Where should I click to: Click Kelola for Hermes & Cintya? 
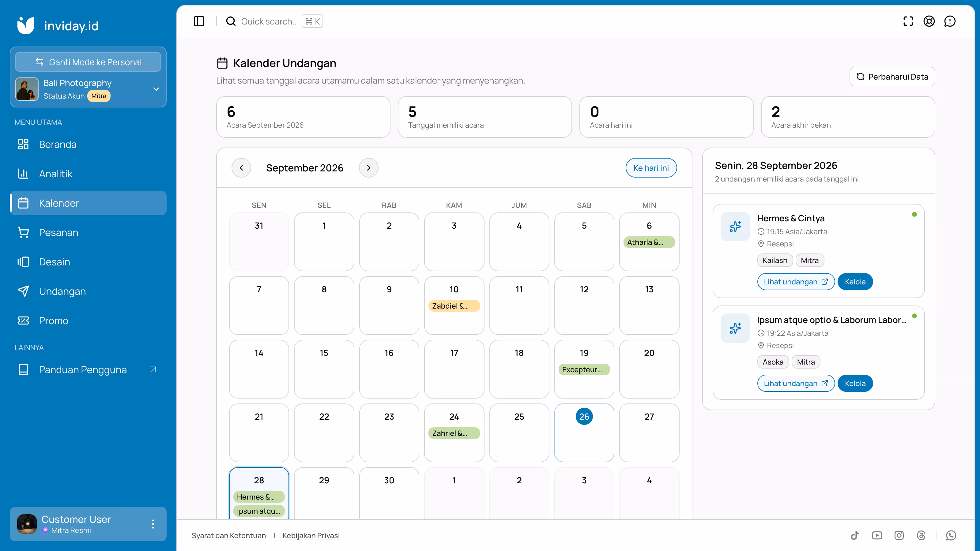point(855,282)
